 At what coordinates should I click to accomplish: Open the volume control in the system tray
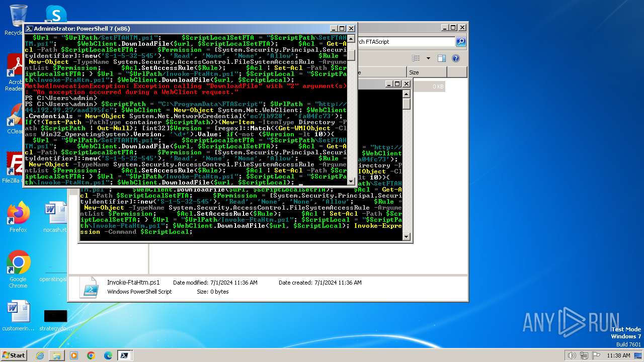(x=572, y=355)
